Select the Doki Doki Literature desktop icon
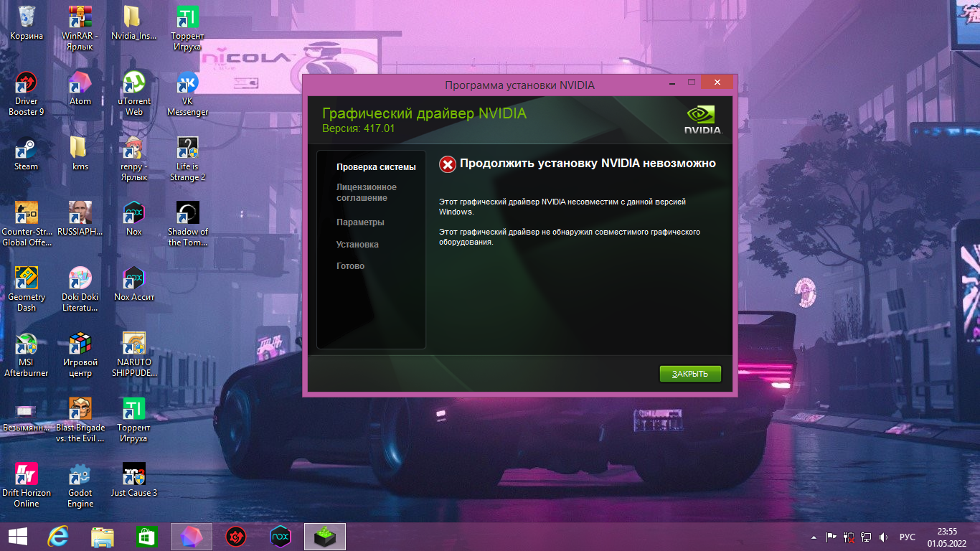Image resolution: width=980 pixels, height=551 pixels. coord(80,289)
